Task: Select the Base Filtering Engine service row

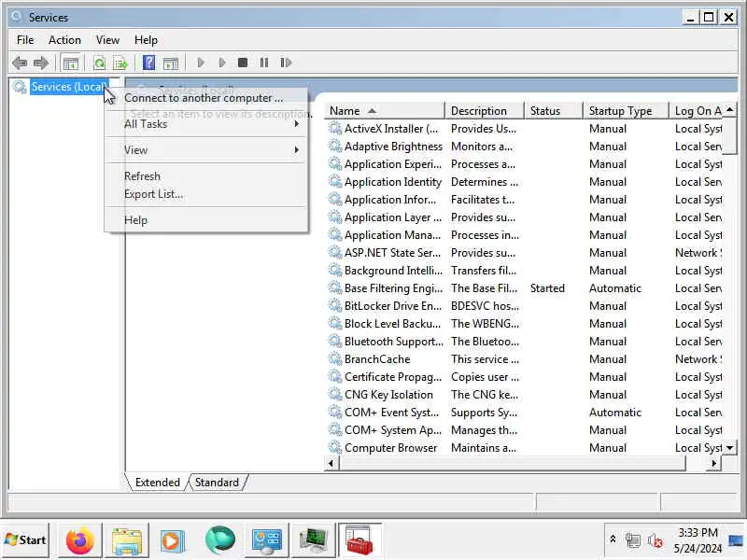Action: 524,288
